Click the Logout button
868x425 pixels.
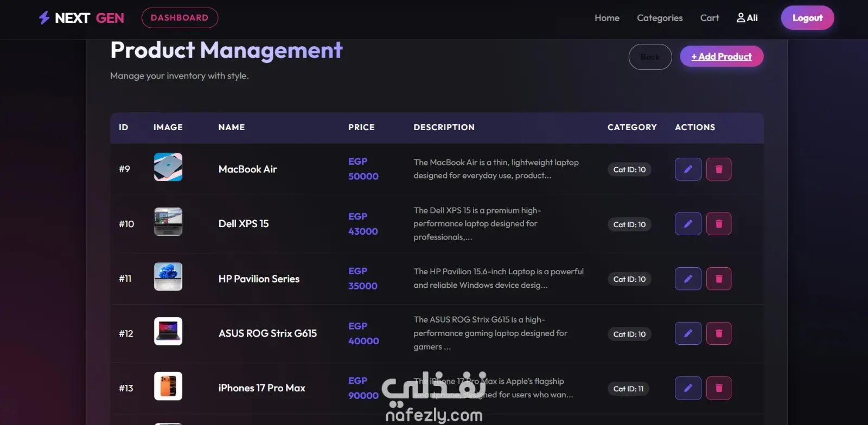point(808,18)
